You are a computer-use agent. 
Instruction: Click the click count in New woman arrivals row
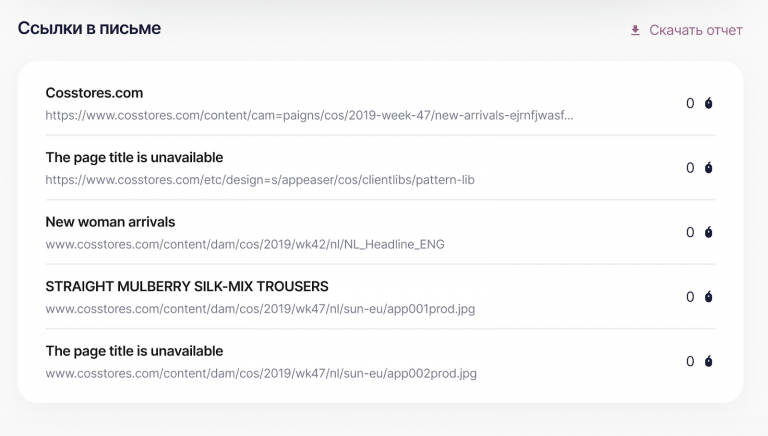coord(690,232)
